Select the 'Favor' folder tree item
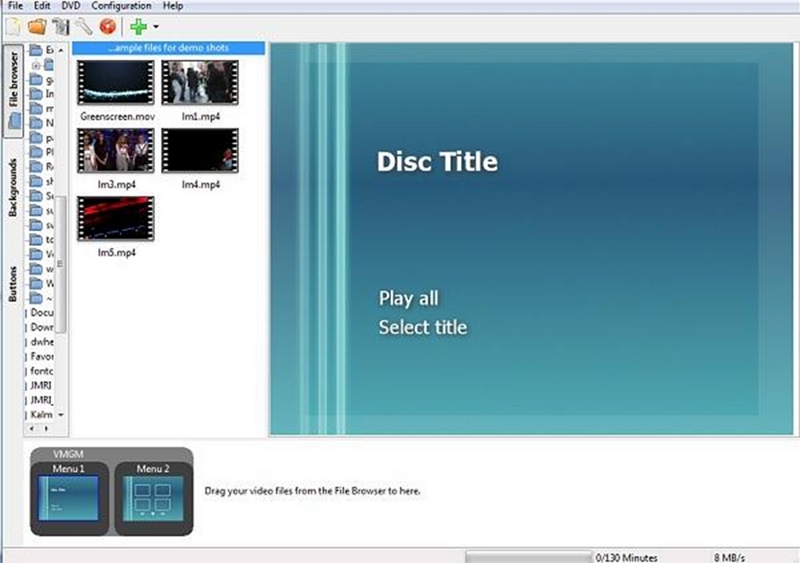This screenshot has width=800, height=563. pos(41,356)
